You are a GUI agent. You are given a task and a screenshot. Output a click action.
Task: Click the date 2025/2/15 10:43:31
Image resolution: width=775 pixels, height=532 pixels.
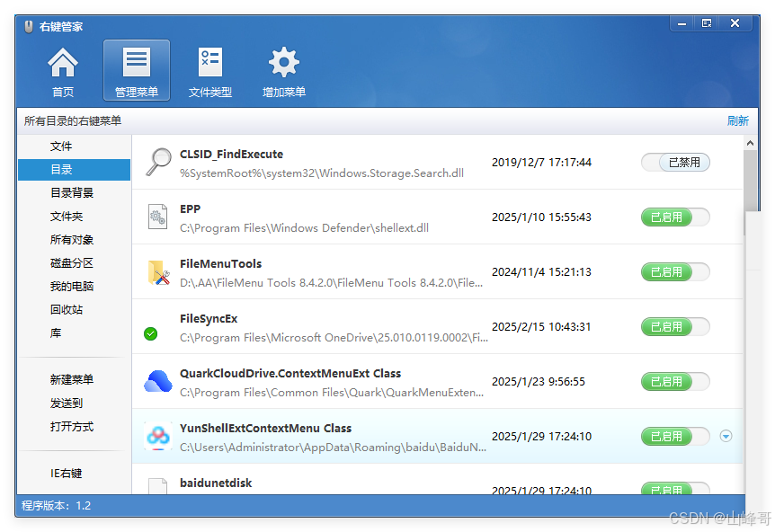click(x=542, y=327)
